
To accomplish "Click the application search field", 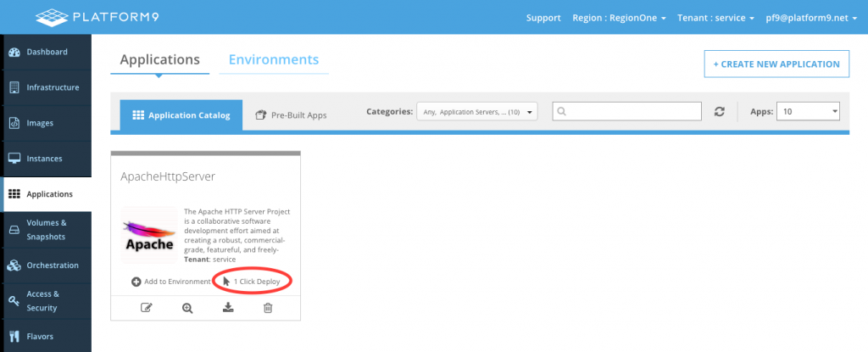I will 626,112.
